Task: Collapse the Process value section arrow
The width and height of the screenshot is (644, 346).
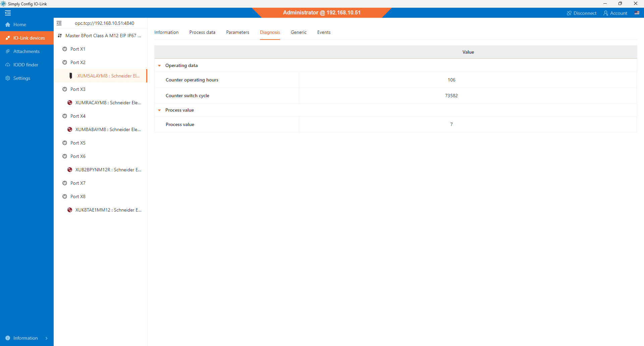Action: pyautogui.click(x=159, y=110)
